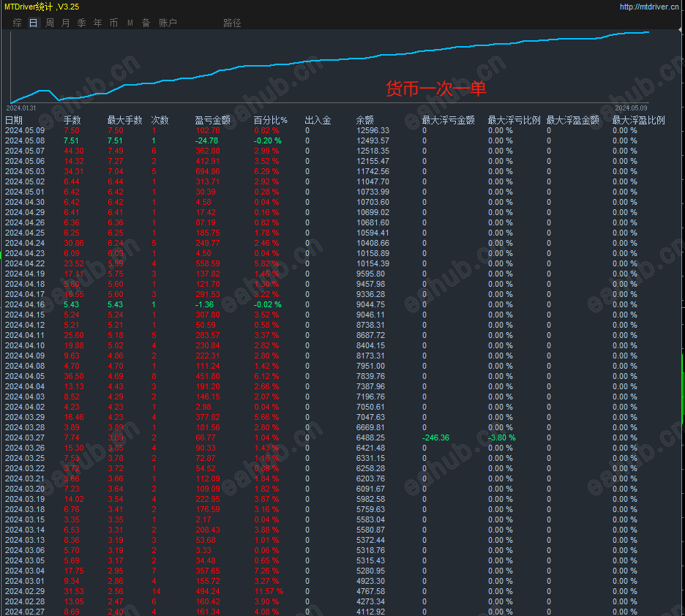The height and width of the screenshot is (616, 685).
Task: Switch to the 季 quarterly tab
Action: point(82,23)
